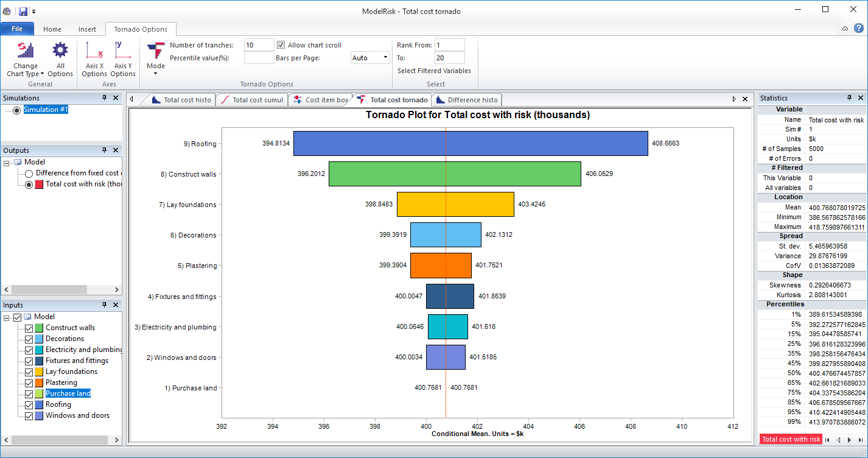Click Select Filtered Variables
This screenshot has width=868, height=458.
click(434, 71)
